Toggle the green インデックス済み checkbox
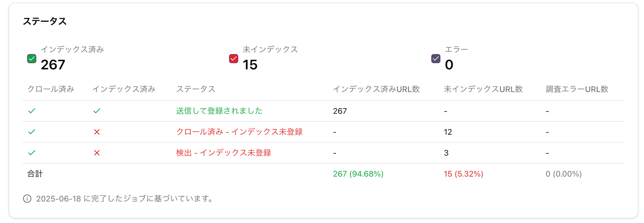This screenshot has width=644, height=223. (x=32, y=59)
